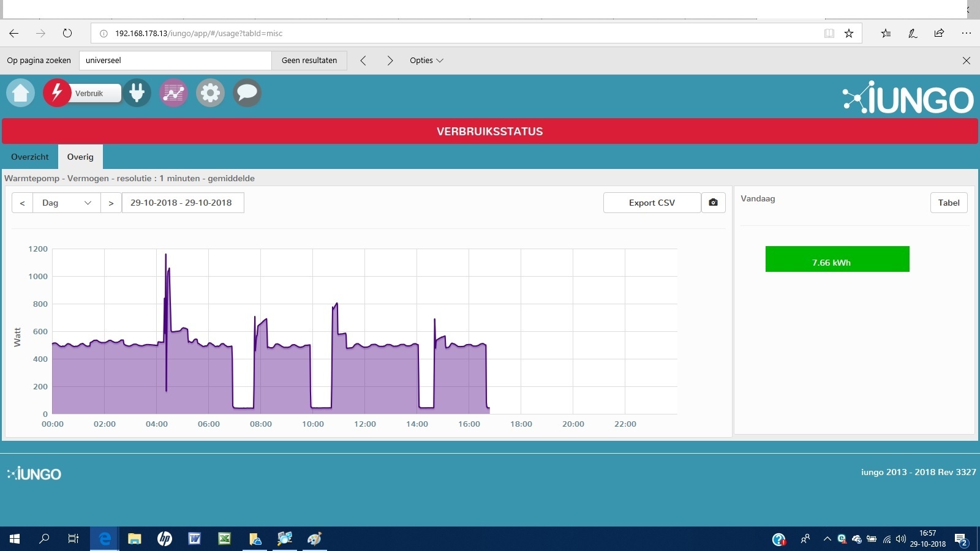Viewport: 980px width, 551px height.
Task: Expand the Dag period dropdown
Action: 67,203
